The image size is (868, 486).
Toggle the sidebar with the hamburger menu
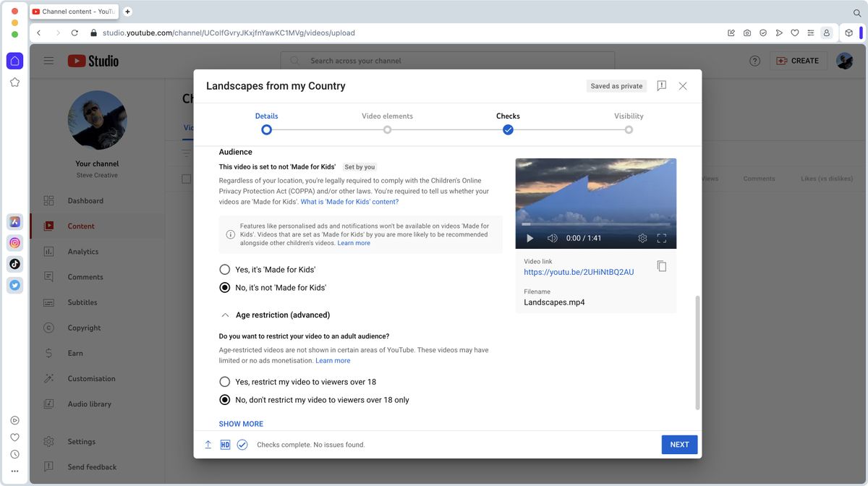coord(48,61)
